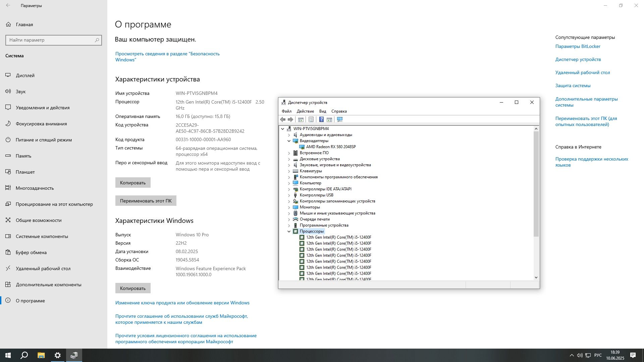
Task: Open File Explorer from taskbar
Action: point(41,355)
